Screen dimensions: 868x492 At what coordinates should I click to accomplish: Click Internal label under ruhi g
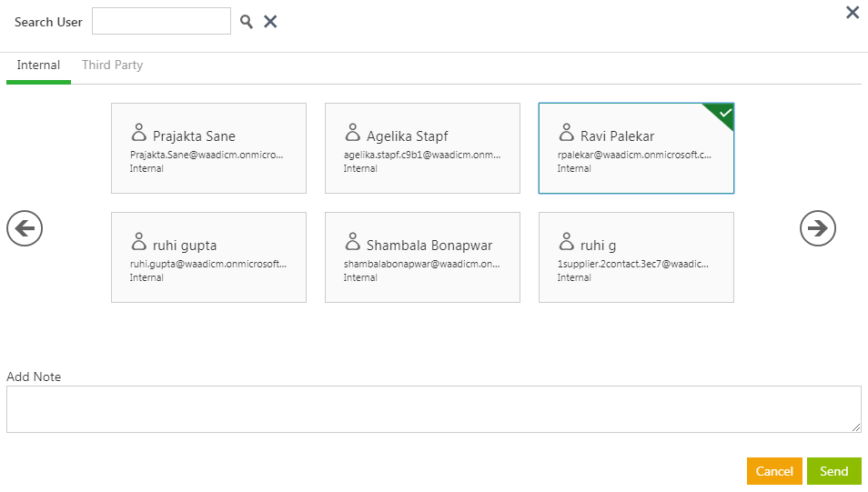[x=574, y=277]
